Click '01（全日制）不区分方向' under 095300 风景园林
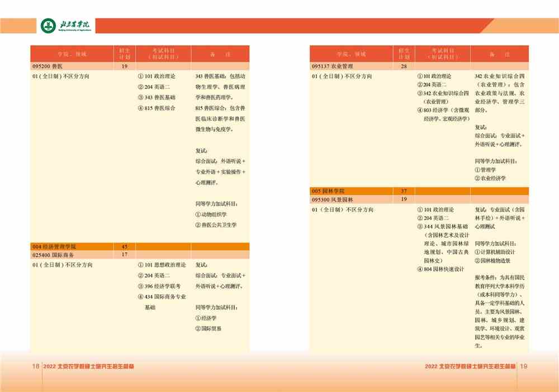559x392 pixels. pyautogui.click(x=342, y=210)
